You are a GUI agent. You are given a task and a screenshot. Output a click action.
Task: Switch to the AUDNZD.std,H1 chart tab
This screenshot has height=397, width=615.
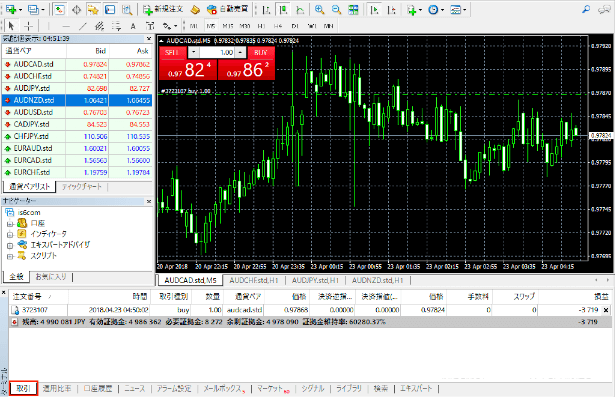[x=377, y=280]
